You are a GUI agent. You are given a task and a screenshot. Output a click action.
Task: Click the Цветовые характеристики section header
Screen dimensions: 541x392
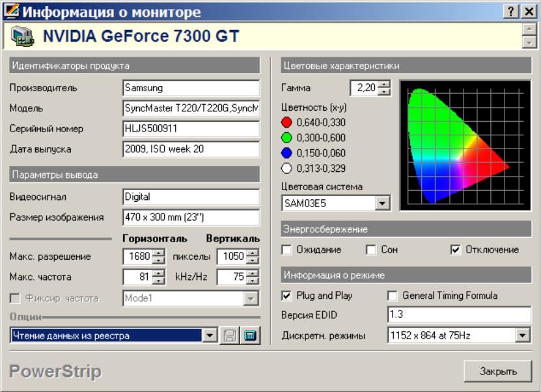click(x=406, y=66)
